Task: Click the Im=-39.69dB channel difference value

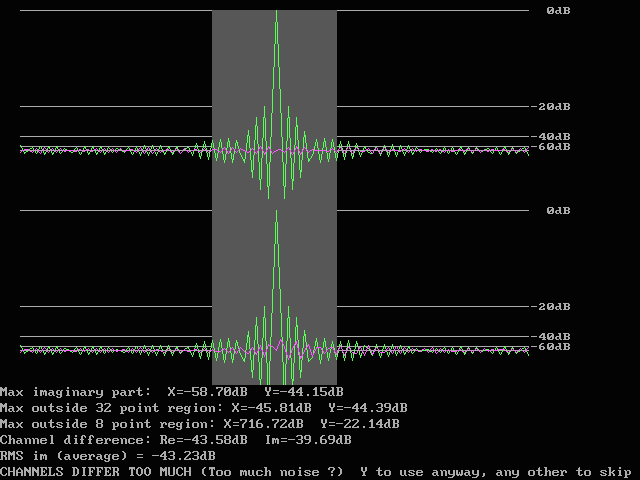Action: pos(308,440)
